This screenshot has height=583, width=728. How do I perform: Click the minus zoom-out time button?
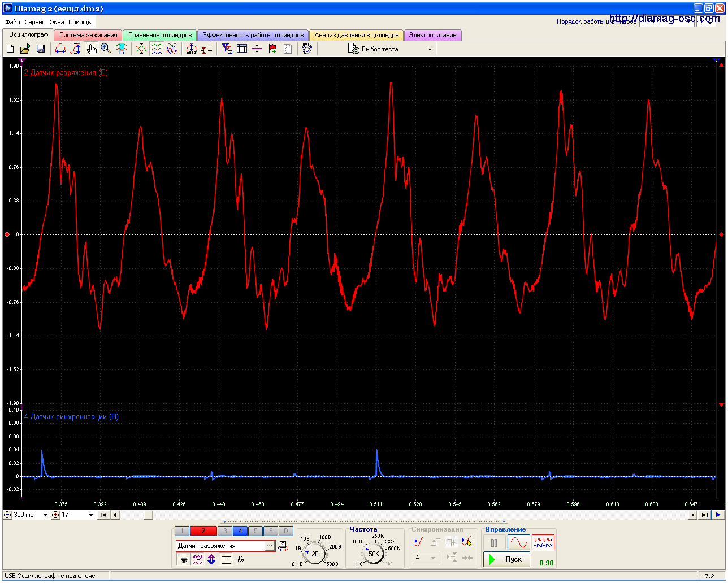click(7, 515)
